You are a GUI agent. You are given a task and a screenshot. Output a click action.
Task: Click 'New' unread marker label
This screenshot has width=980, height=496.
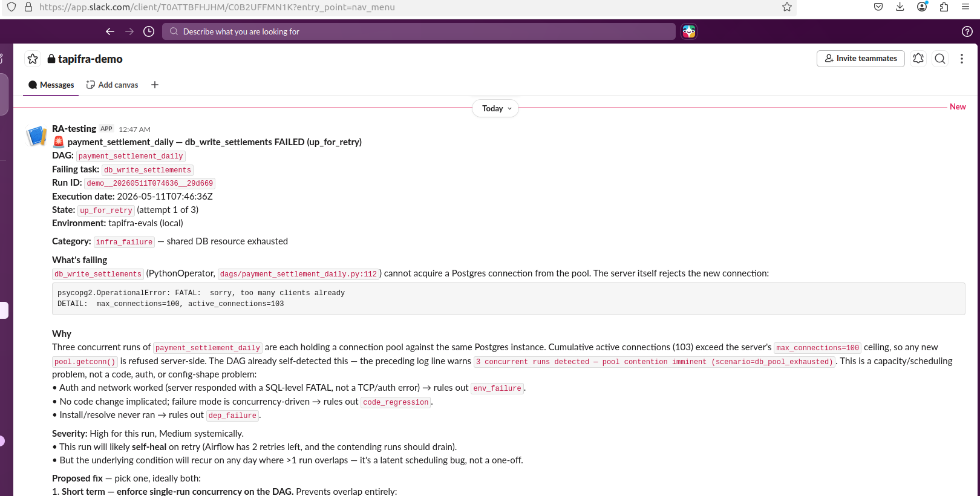click(958, 106)
